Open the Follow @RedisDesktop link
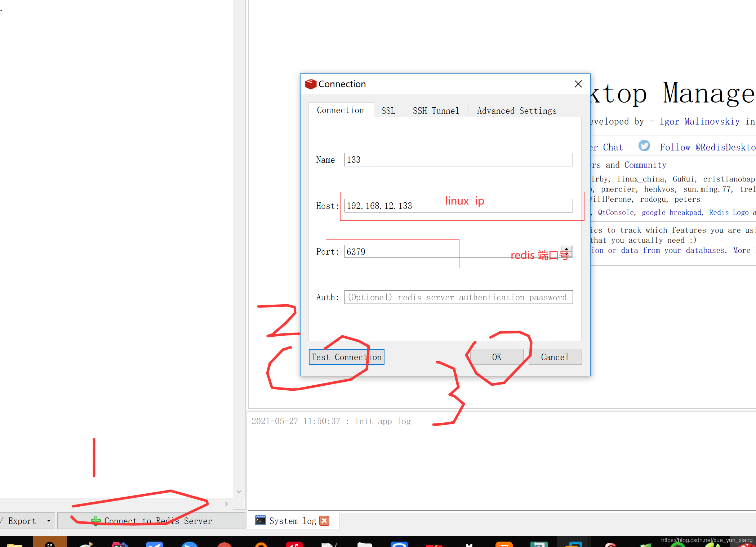756x547 pixels. pyautogui.click(x=707, y=147)
